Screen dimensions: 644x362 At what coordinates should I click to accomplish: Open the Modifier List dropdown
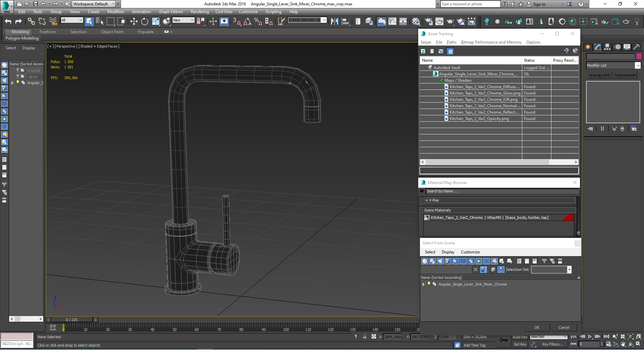coord(638,66)
